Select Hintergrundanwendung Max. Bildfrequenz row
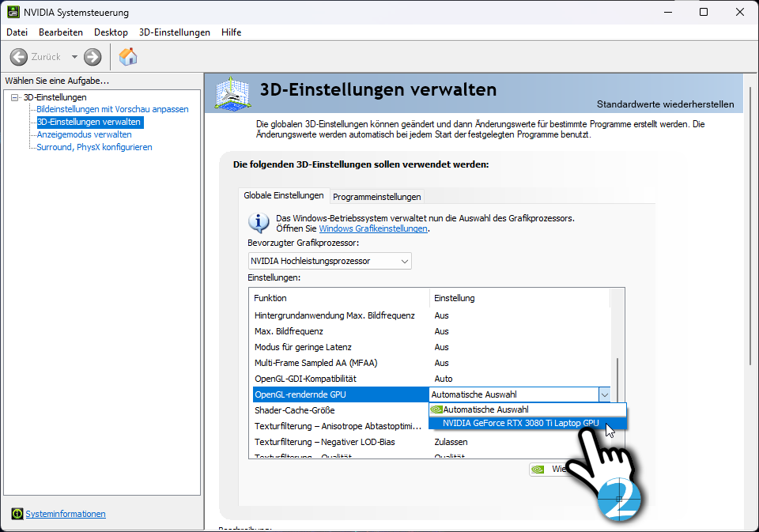759x532 pixels. 432,315
